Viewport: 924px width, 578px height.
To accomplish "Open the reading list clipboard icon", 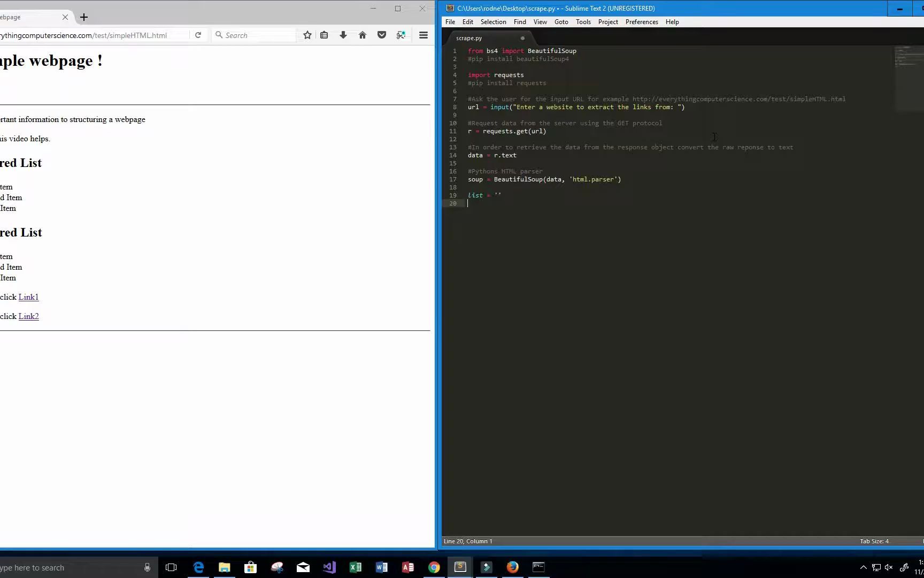I will pyautogui.click(x=324, y=35).
